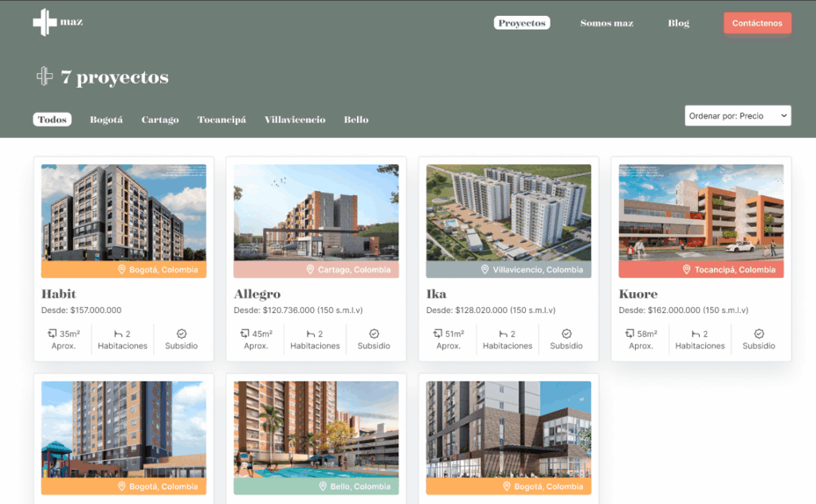Click the location pin on Habit card

coord(122,270)
